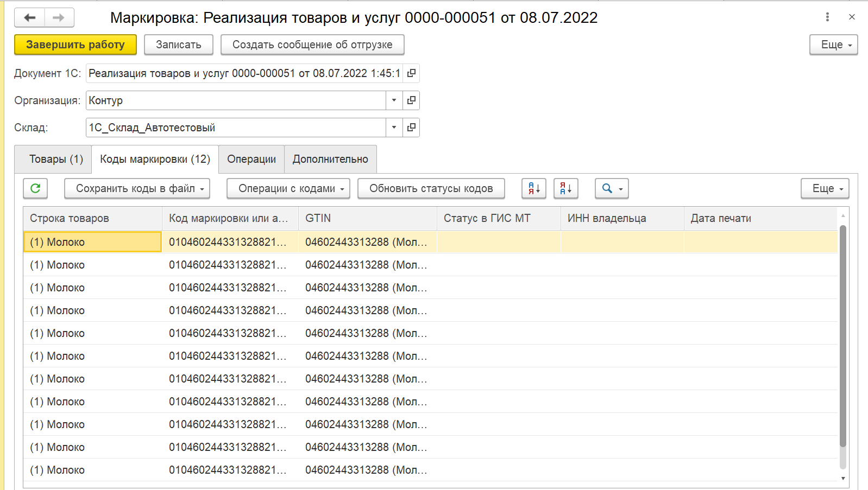
Task: Go forward with the right arrow
Action: pyautogui.click(x=59, y=18)
